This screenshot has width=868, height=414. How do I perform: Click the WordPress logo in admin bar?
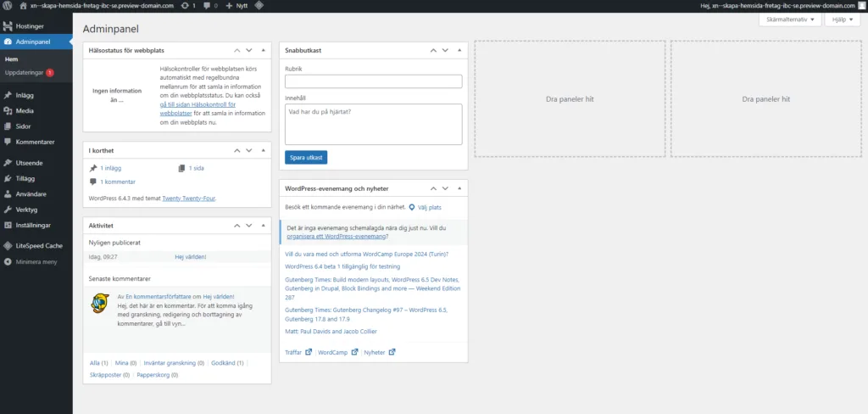(x=7, y=6)
